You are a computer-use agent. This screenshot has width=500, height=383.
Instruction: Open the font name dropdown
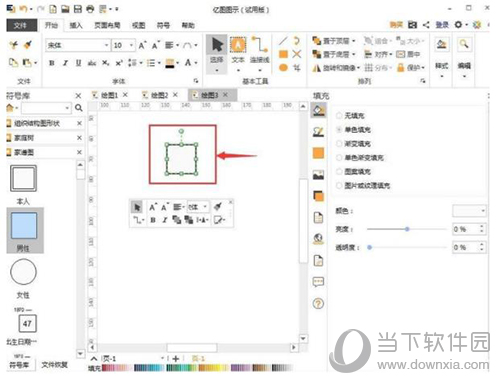[x=106, y=45]
